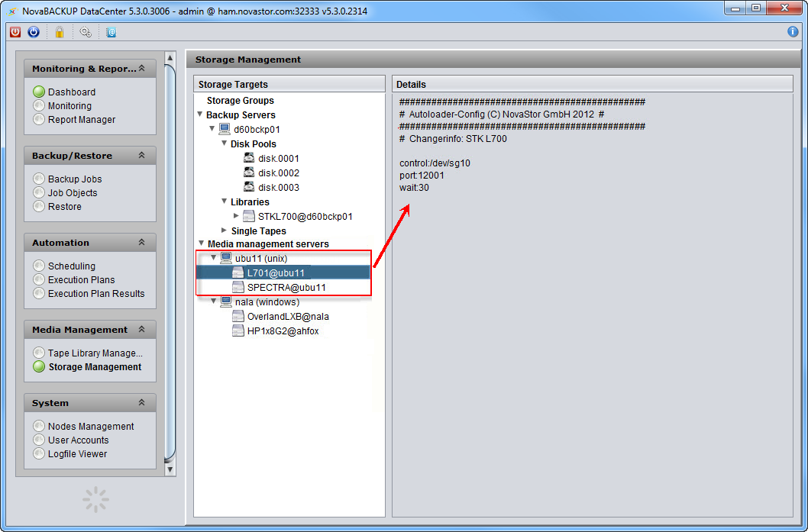808x532 pixels.
Task: Collapse the Libraries node
Action: [x=225, y=202]
